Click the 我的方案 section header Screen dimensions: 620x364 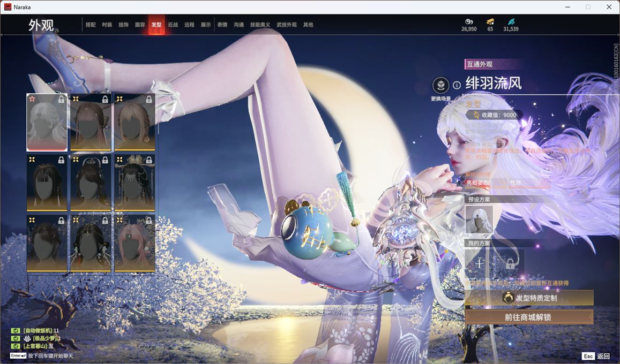(x=479, y=243)
